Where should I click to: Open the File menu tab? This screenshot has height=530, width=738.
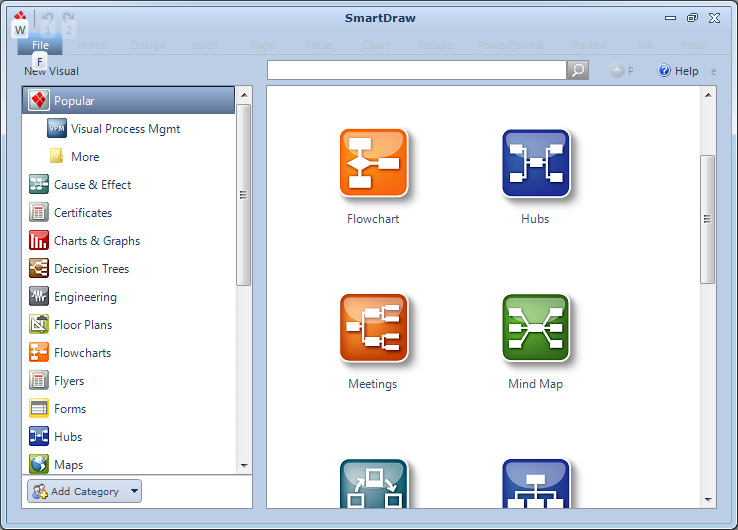40,45
